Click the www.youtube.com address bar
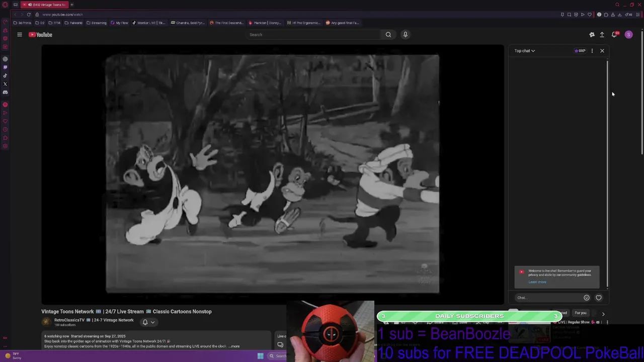This screenshot has height=362, width=644. [x=62, y=15]
